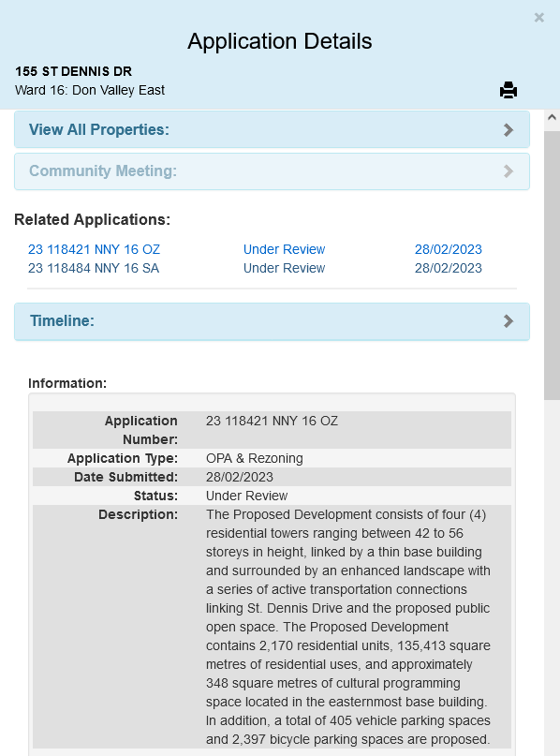The image size is (560, 756).
Task: Open related application 23 118484 NNY 16 SA
Action: [x=94, y=268]
